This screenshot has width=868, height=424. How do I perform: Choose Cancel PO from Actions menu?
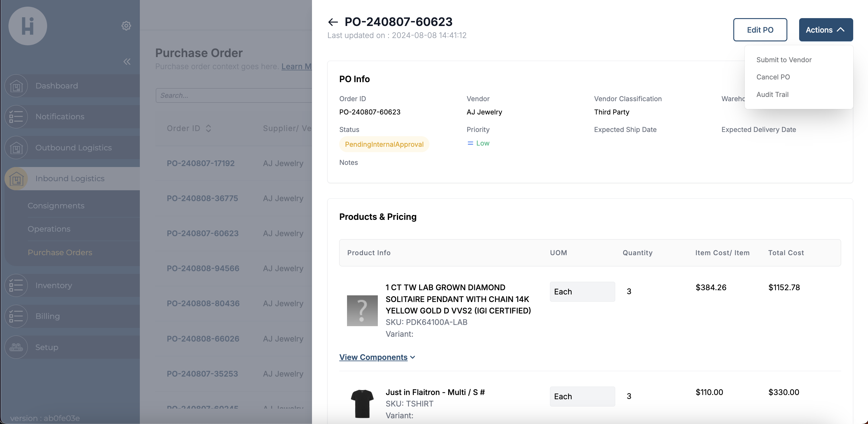773,77
